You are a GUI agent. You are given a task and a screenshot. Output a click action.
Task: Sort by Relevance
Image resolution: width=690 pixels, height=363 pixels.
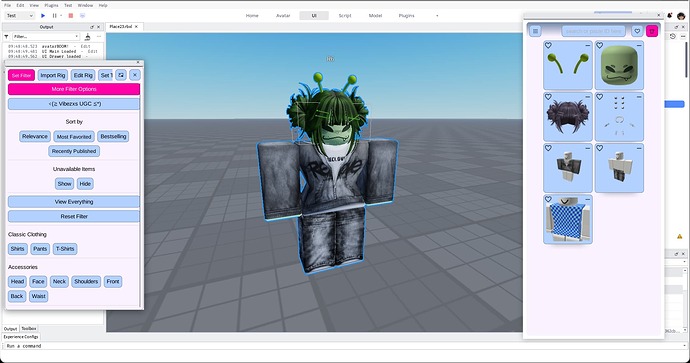click(x=35, y=136)
